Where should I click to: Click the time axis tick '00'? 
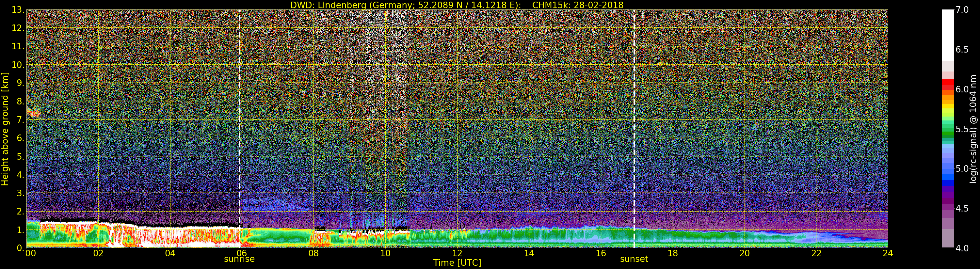point(30,253)
